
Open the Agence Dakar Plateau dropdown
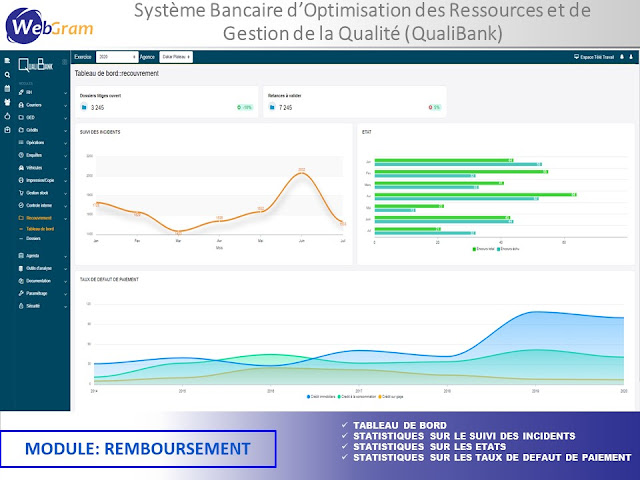[x=176, y=57]
